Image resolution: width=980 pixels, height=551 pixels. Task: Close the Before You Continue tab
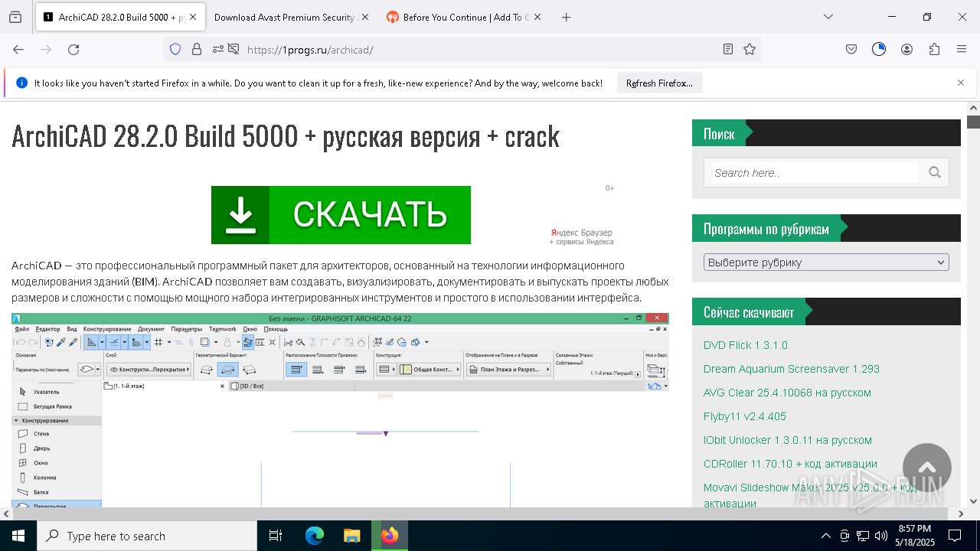tap(537, 17)
